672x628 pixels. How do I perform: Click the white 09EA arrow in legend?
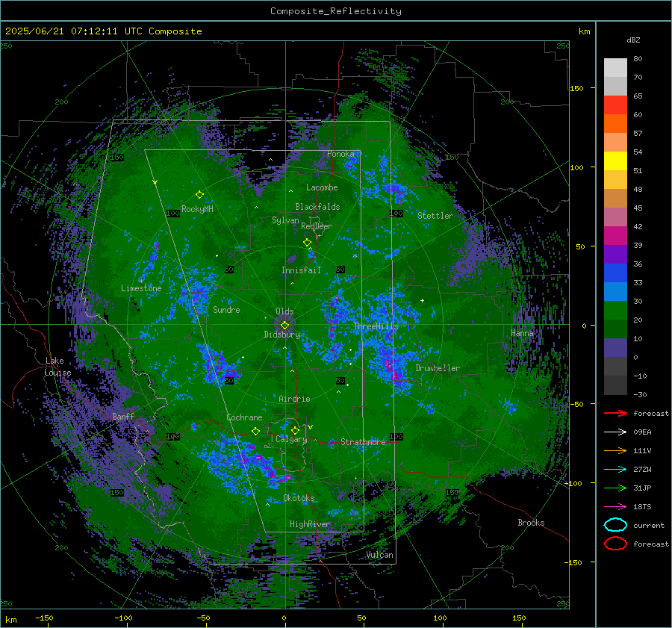coord(615,432)
